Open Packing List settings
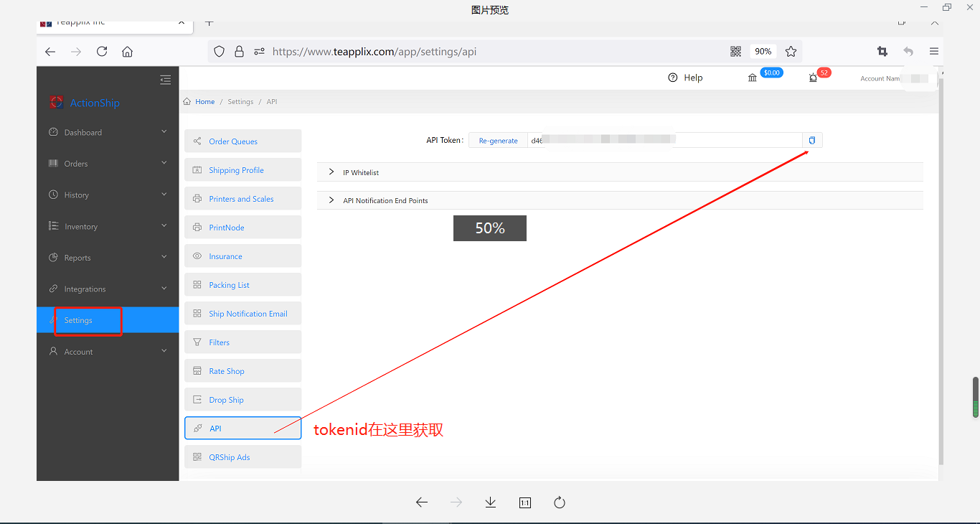The width and height of the screenshot is (980, 524). (x=242, y=285)
